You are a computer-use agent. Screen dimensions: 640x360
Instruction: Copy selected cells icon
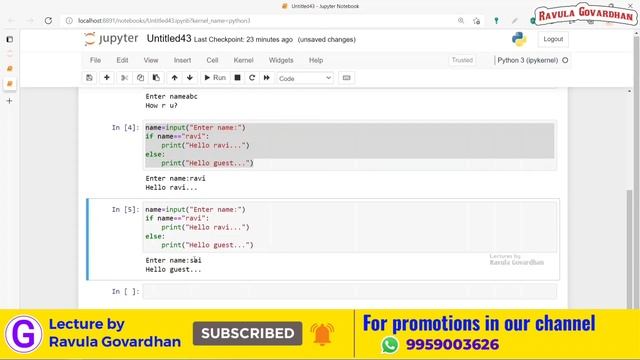(140, 78)
